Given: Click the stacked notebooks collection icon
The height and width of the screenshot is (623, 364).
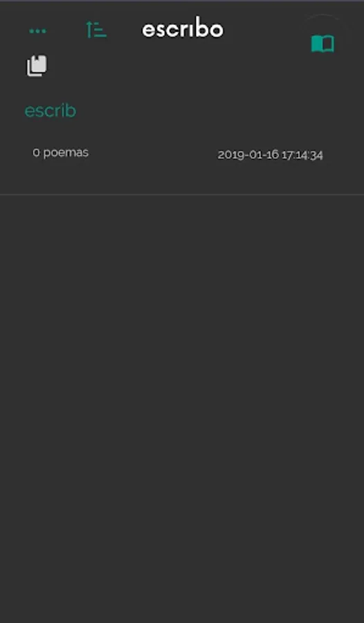Looking at the screenshot, I should [37, 66].
